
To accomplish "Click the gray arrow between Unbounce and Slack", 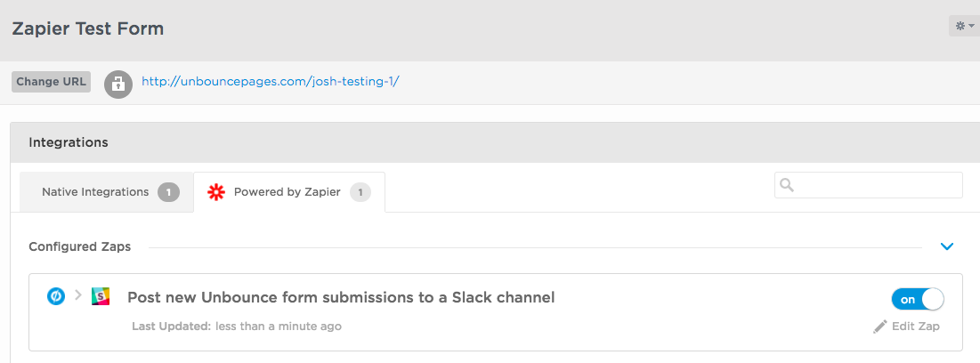I will pyautogui.click(x=78, y=294).
